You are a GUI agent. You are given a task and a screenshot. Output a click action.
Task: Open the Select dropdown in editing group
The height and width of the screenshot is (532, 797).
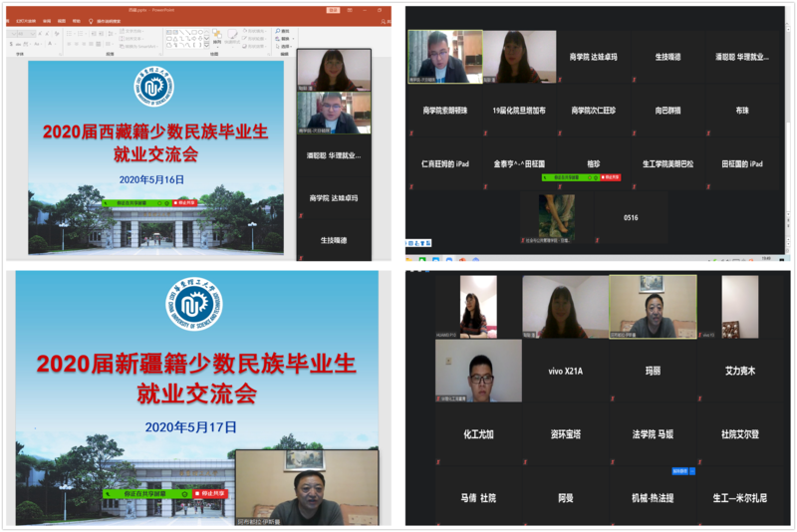(x=284, y=45)
